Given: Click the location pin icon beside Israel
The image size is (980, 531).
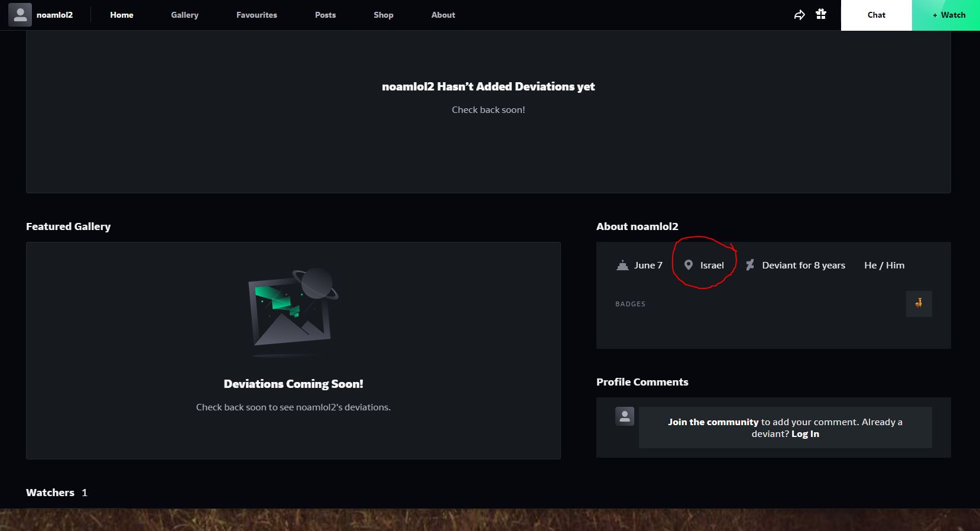Looking at the screenshot, I should 689,265.
